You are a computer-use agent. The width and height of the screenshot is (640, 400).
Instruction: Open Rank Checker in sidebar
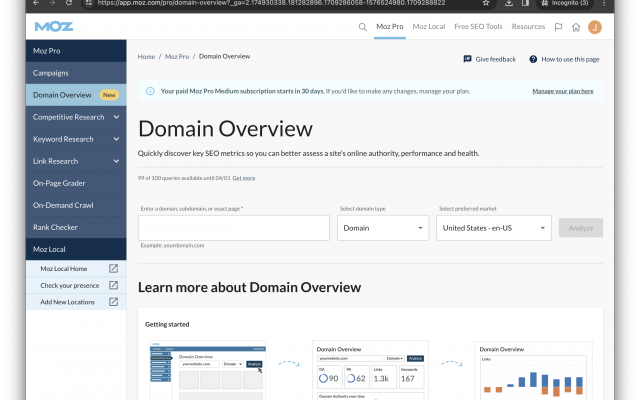76,227
